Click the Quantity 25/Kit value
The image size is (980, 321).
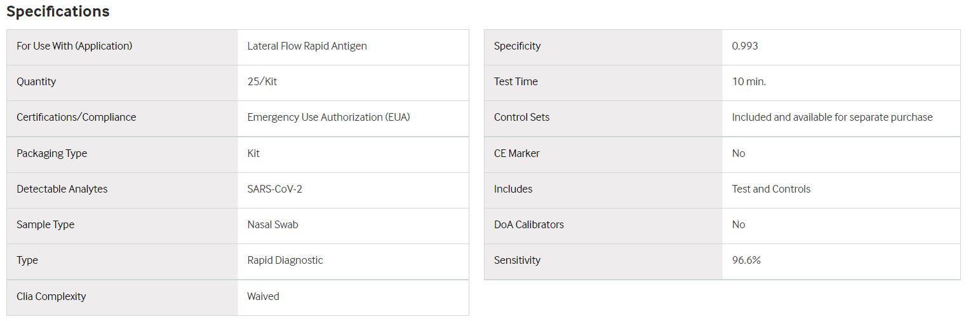[262, 81]
